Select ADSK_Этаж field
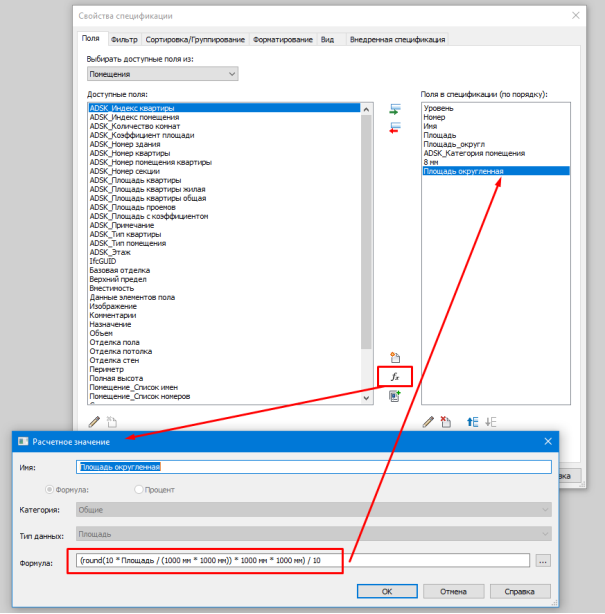Screen dimensions: 605x614 click(x=224, y=252)
